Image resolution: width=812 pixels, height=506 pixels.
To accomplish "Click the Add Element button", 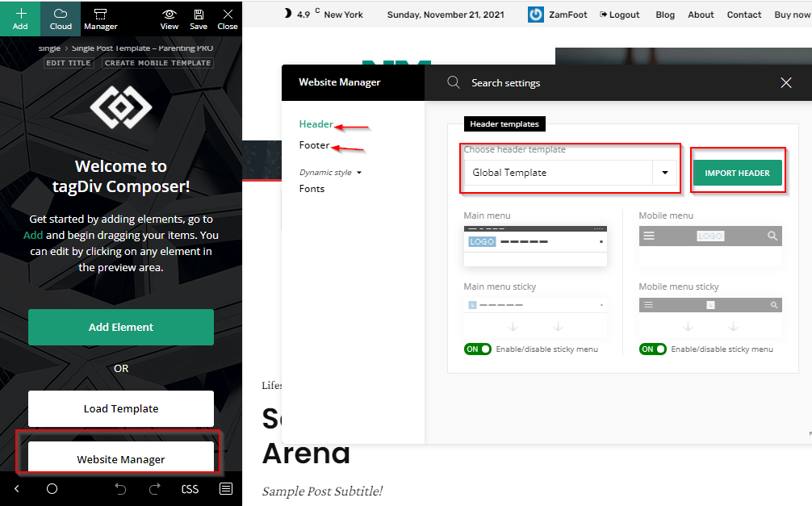I will [120, 328].
